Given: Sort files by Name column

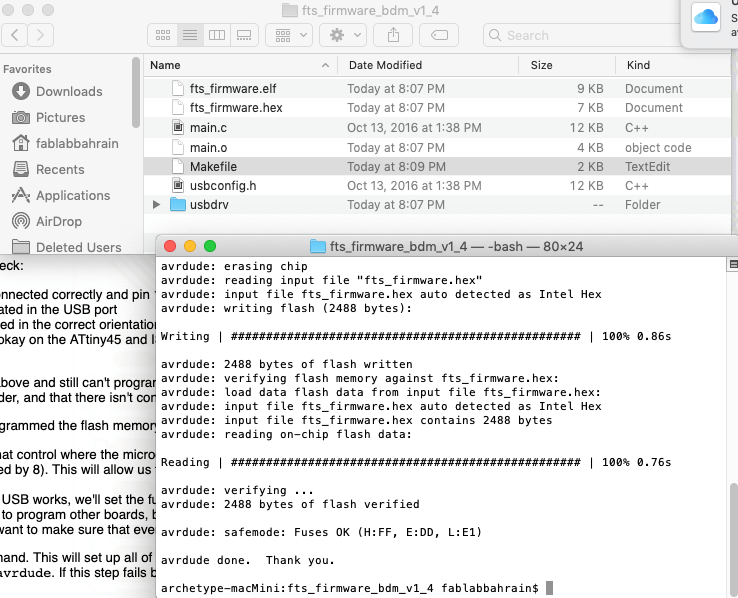Looking at the screenshot, I should (x=240, y=65).
